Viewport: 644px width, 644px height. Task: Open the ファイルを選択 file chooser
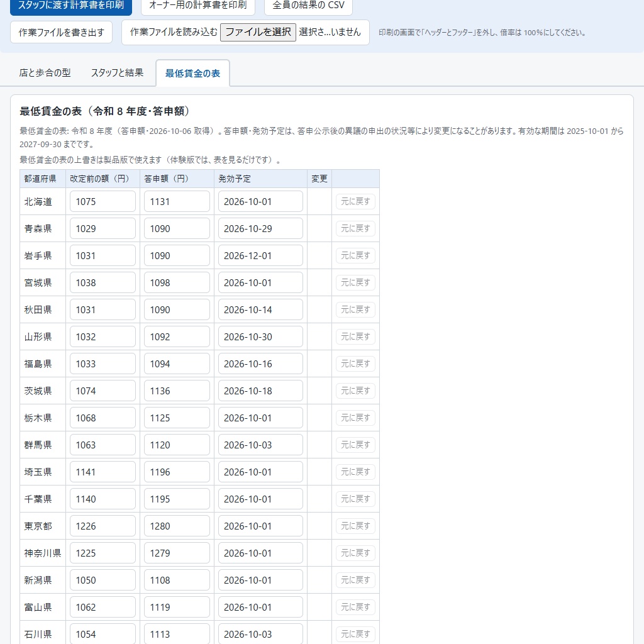(x=258, y=32)
